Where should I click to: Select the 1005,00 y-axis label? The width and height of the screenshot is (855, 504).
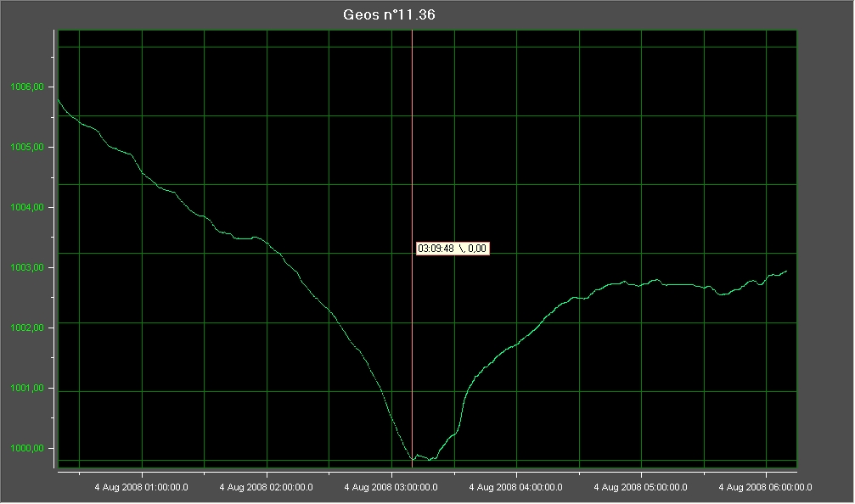[x=26, y=148]
